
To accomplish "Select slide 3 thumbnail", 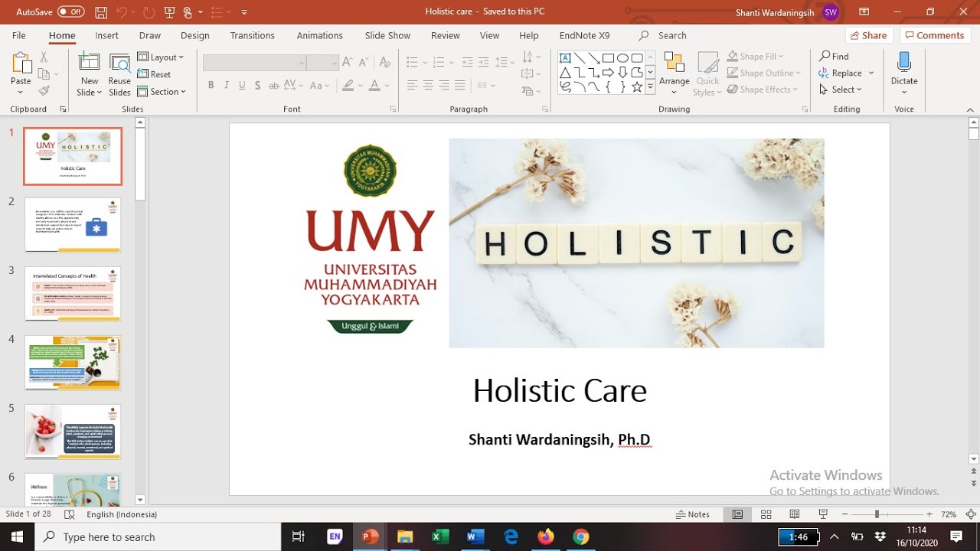I will point(73,294).
